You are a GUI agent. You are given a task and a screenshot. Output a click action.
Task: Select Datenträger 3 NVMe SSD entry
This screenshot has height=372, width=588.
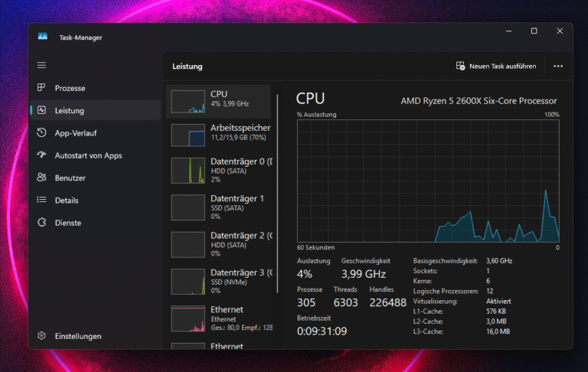[x=220, y=281]
